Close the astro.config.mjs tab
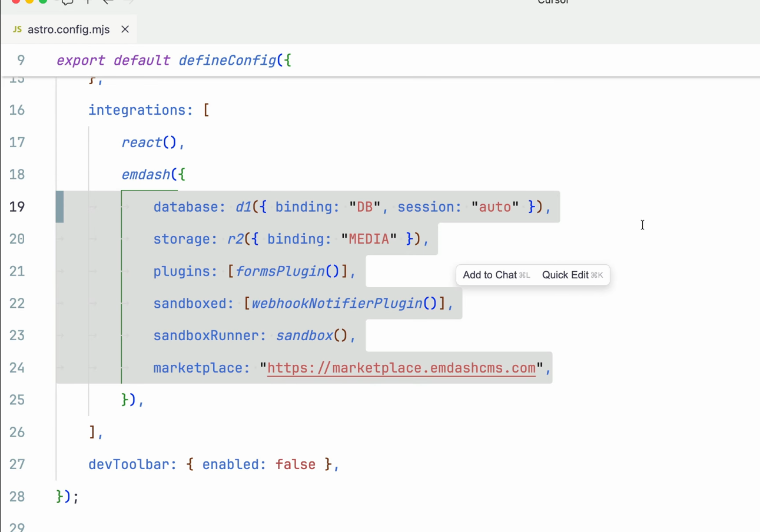The width and height of the screenshot is (760, 532). click(x=125, y=29)
